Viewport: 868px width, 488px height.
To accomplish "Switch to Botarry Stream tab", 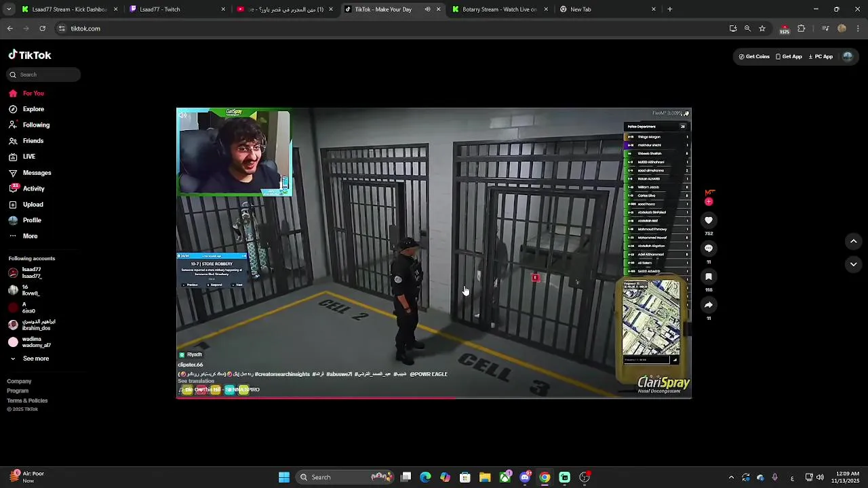I will coord(500,9).
